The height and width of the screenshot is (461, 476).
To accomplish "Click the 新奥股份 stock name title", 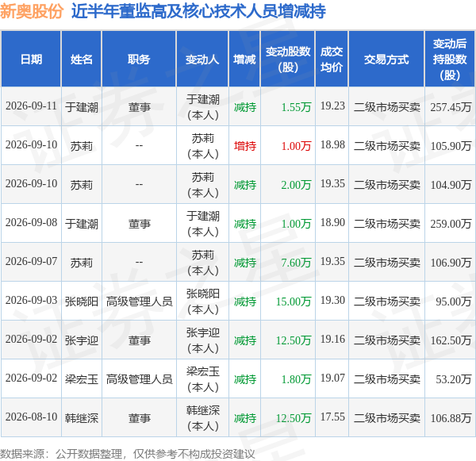I will [x=32, y=11].
